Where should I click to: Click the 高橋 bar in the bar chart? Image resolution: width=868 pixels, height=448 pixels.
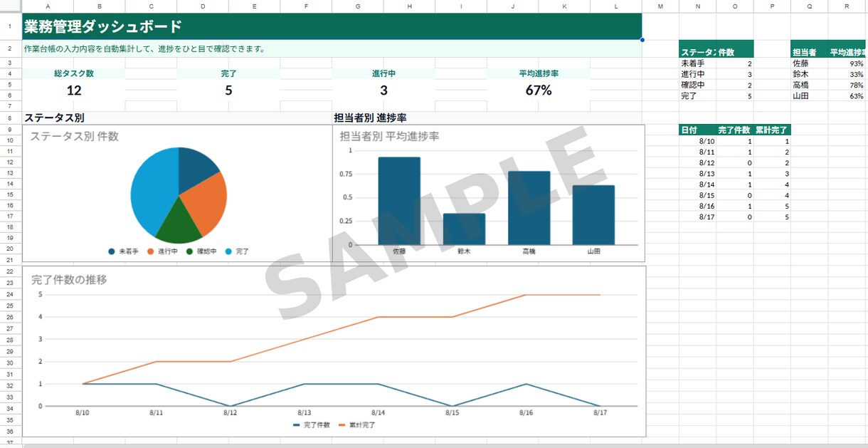[x=529, y=208]
